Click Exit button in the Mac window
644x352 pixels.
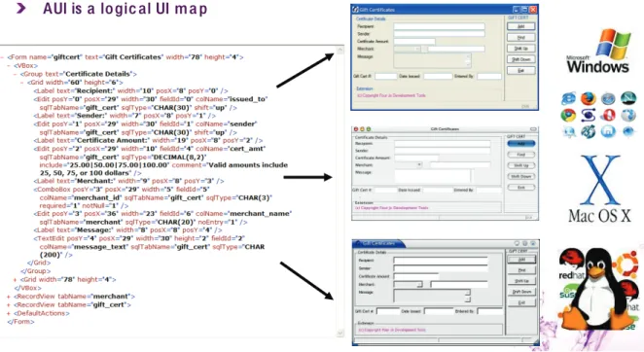coord(521,188)
